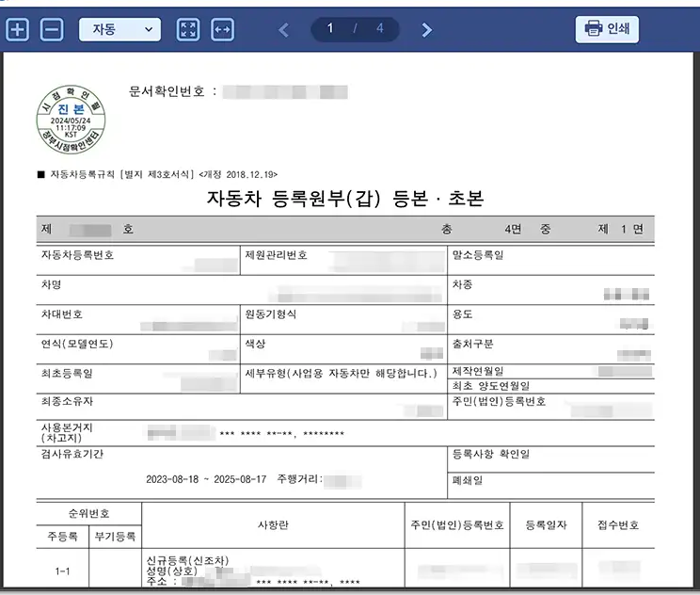The height and width of the screenshot is (595, 700).
Task: Click the 자동차 등록원부(갑) 등본 · 초본 title
Action: [x=345, y=198]
